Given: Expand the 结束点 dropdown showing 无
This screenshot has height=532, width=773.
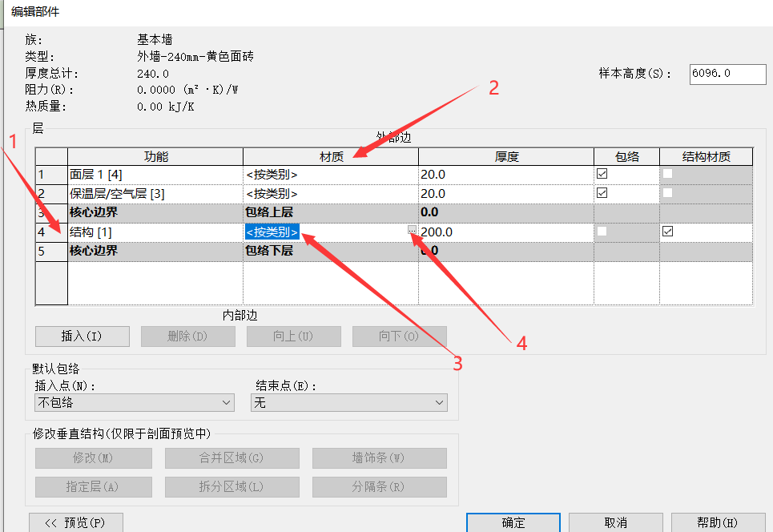Looking at the screenshot, I should coord(349,402).
